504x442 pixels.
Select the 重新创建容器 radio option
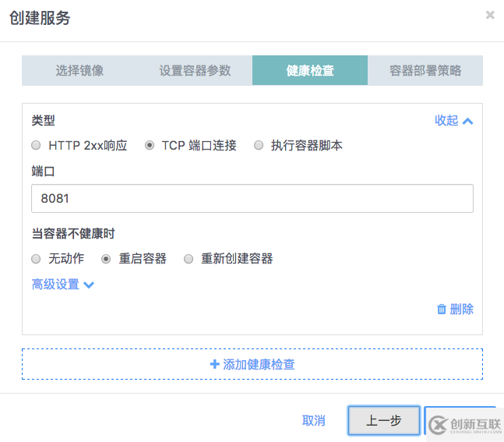tap(189, 259)
